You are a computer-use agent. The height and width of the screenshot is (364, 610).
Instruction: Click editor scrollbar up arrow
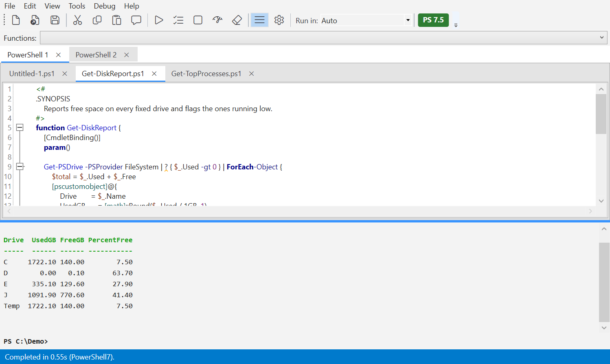601,89
